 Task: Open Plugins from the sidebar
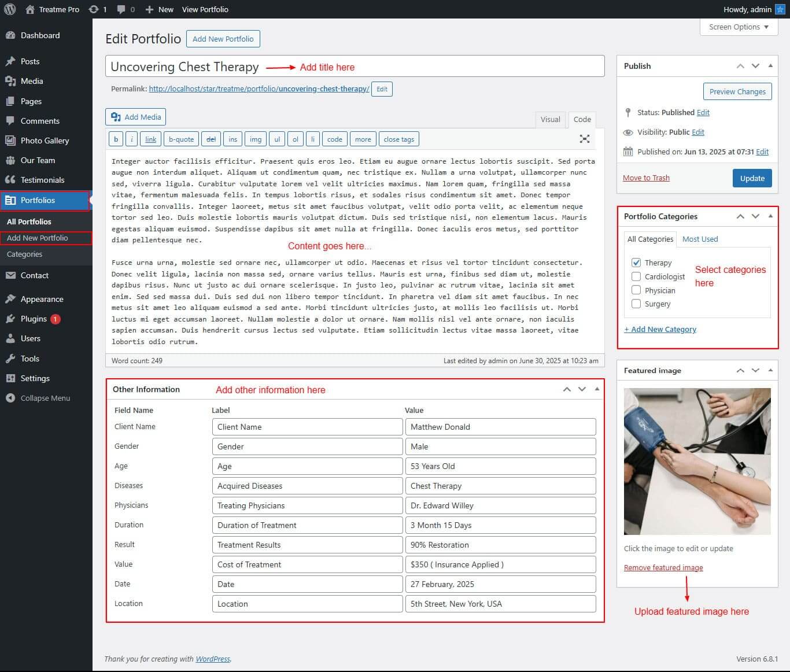34,319
